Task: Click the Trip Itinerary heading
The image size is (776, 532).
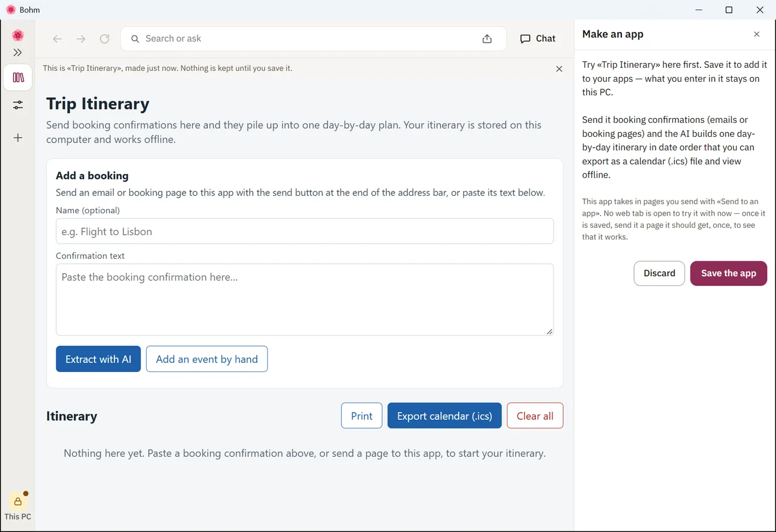Action: coord(98,104)
